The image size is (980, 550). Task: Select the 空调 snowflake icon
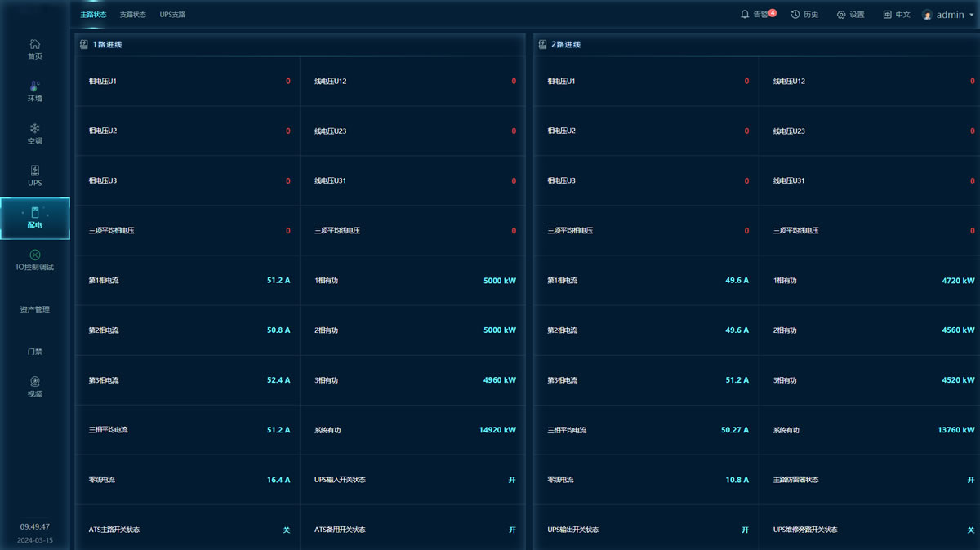pos(34,128)
